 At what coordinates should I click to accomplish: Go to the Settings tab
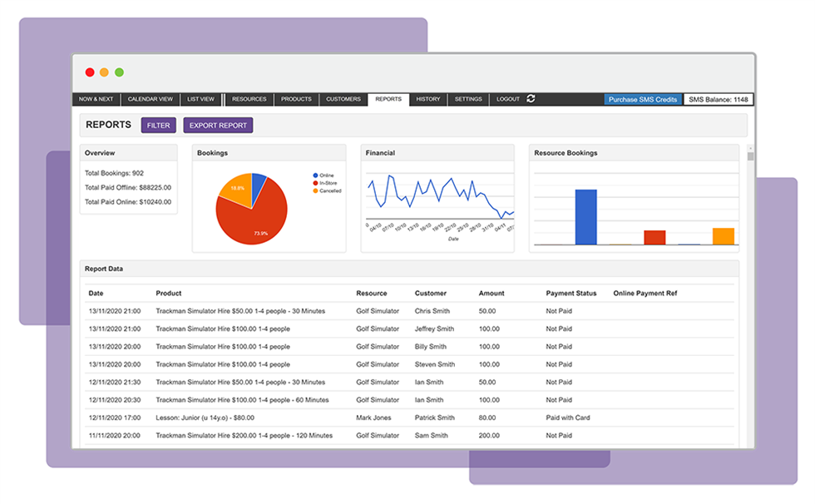468,99
